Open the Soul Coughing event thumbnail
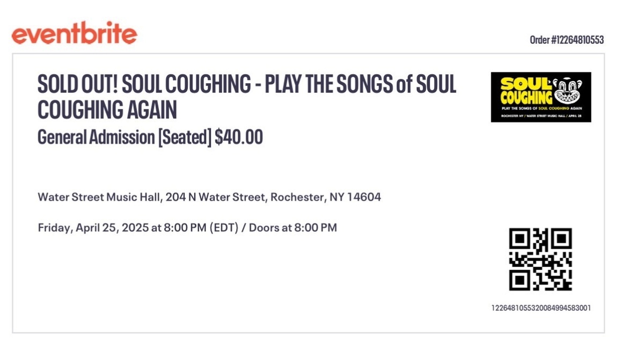The height and width of the screenshot is (350, 644). point(540,97)
